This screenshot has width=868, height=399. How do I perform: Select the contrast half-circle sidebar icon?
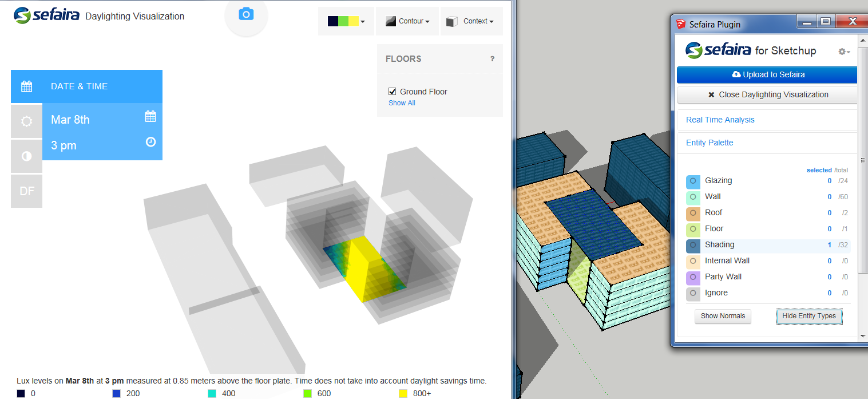(26, 156)
